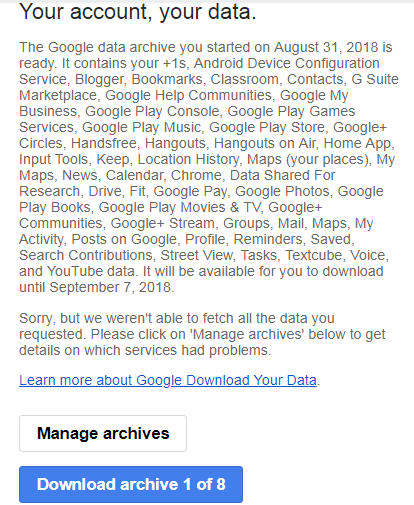Click the 'Sorry, but we weren't able' paragraph
This screenshot has height=505, width=414.
click(202, 334)
